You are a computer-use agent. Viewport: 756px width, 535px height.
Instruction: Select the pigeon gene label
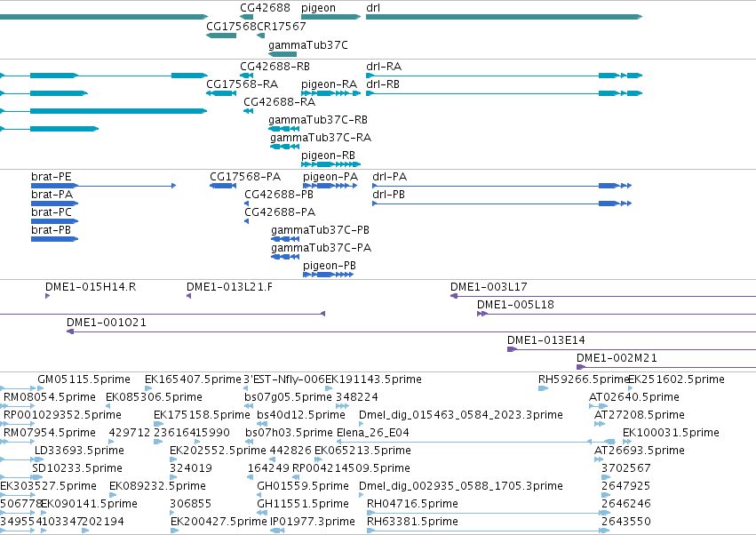318,8
